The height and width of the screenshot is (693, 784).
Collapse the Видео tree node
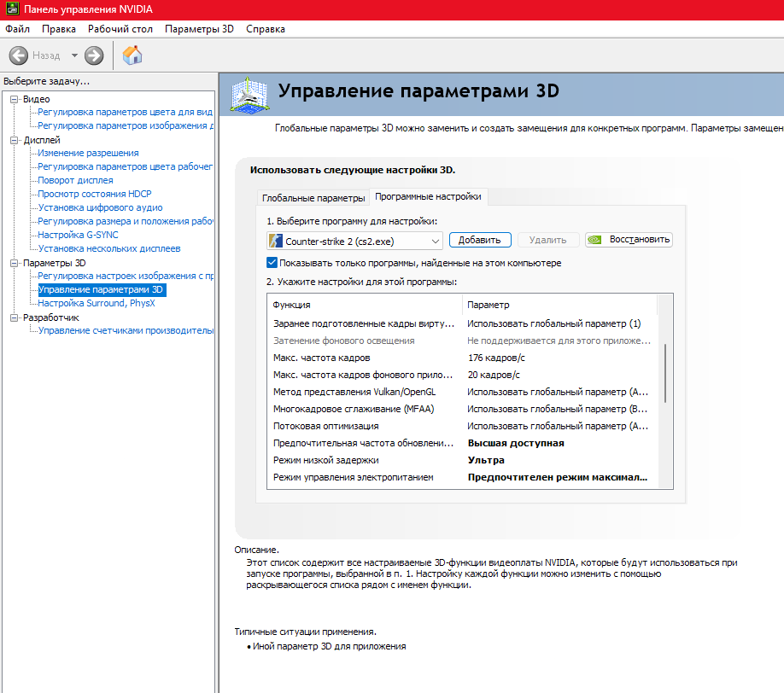point(14,99)
